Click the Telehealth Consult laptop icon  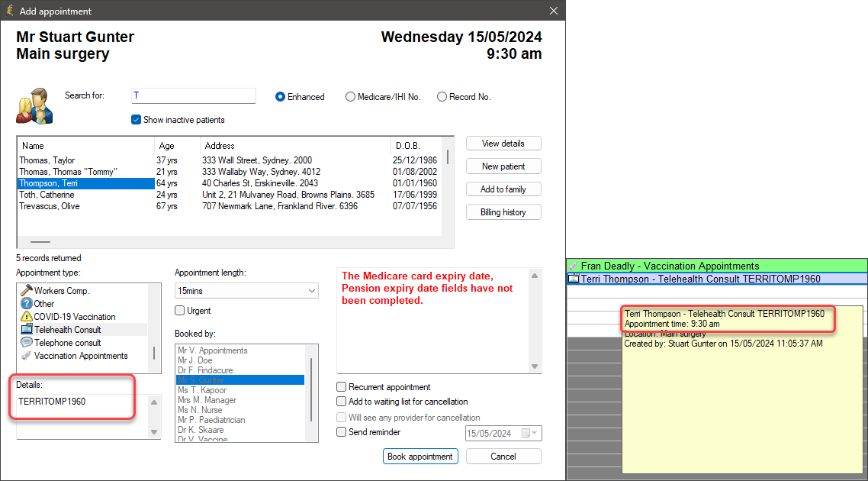click(26, 330)
